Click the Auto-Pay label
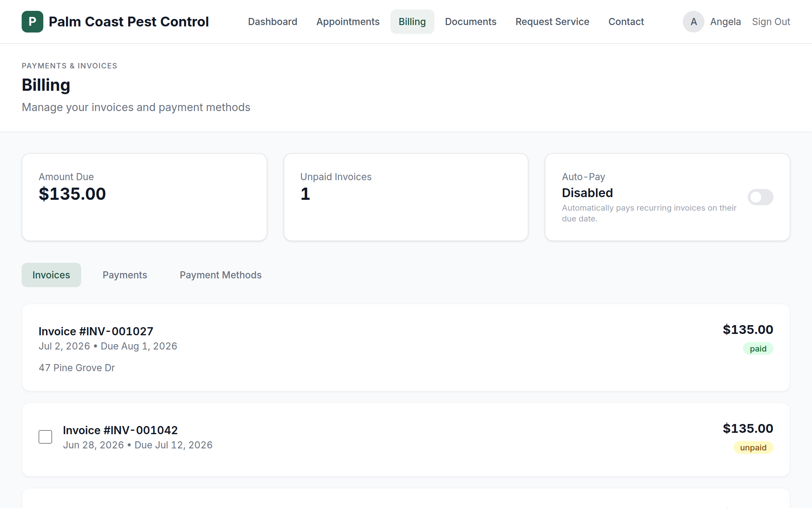 click(584, 177)
